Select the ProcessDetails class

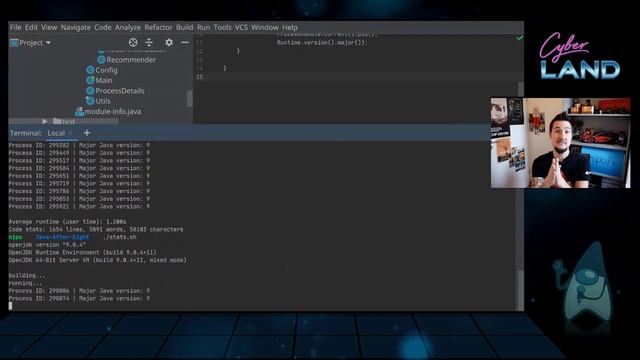tap(120, 91)
